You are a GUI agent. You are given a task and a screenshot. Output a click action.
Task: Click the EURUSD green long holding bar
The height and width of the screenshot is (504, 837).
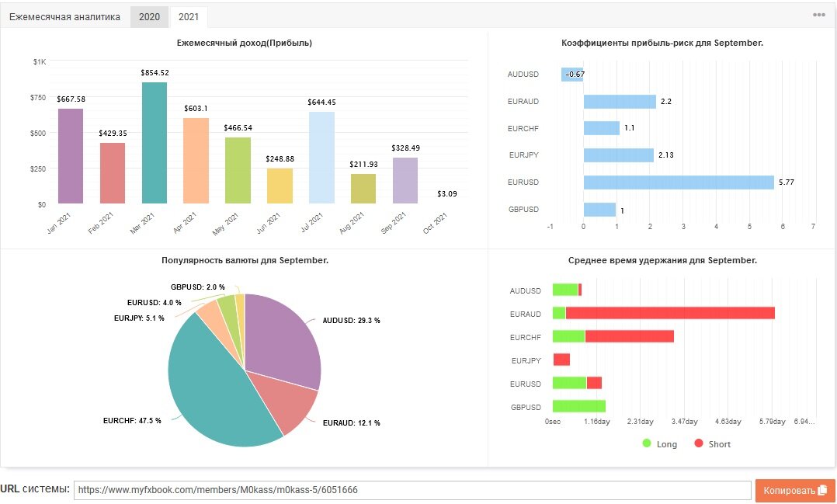click(x=570, y=383)
